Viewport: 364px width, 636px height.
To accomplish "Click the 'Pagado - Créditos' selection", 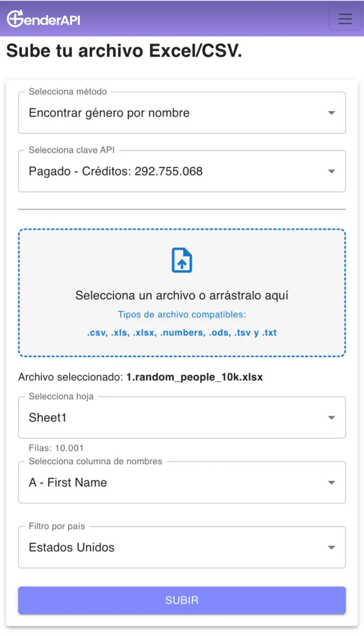I will pyautogui.click(x=115, y=171).
